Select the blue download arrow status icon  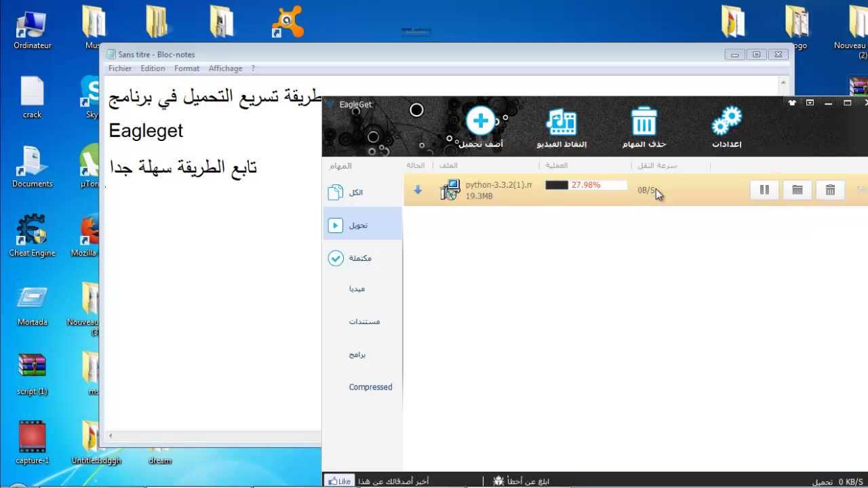pyautogui.click(x=418, y=190)
